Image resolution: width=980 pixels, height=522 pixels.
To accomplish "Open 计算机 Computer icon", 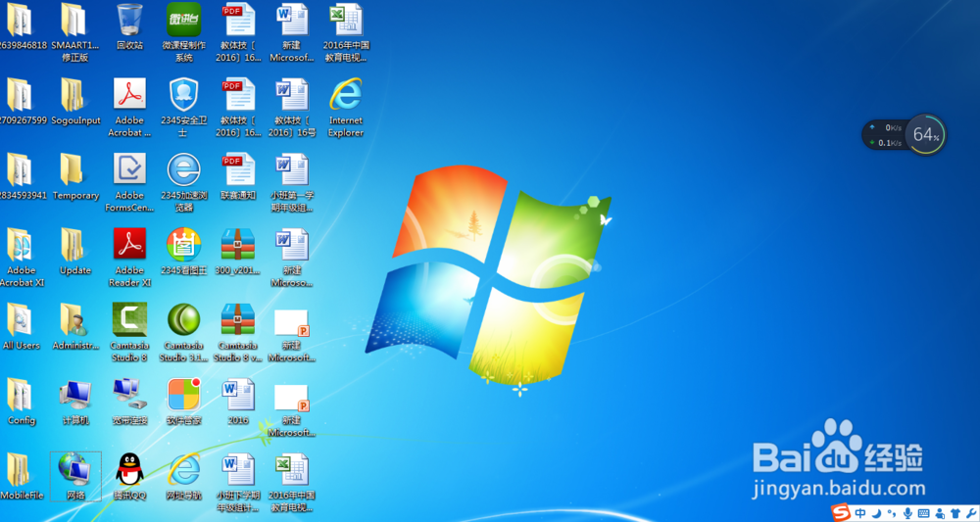I will coord(75,403).
